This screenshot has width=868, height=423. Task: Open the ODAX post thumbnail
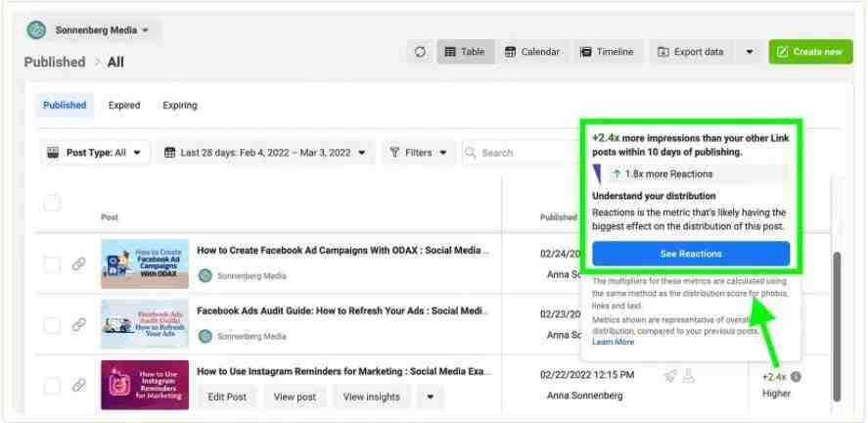pyautogui.click(x=145, y=264)
